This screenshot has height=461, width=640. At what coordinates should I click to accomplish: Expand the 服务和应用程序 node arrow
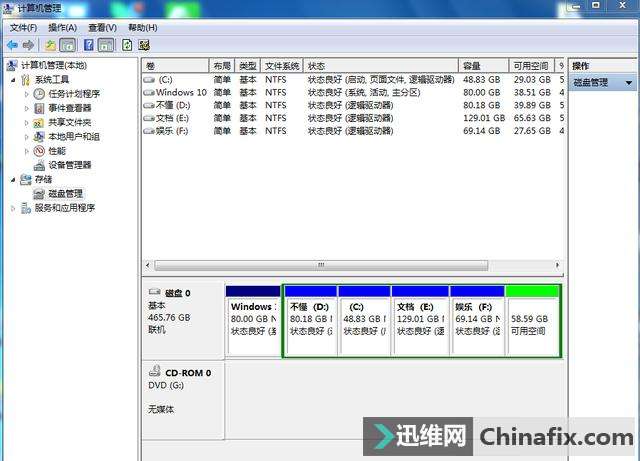pos(13,208)
